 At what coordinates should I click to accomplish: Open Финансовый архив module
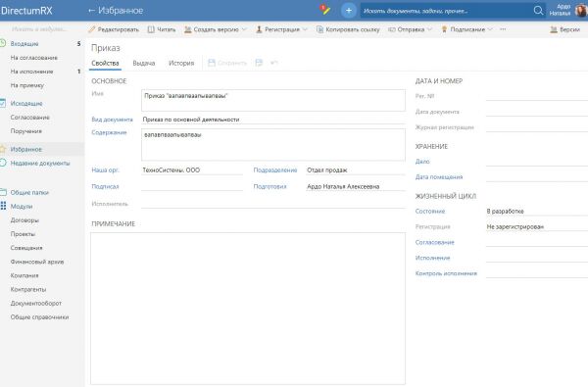point(37,262)
